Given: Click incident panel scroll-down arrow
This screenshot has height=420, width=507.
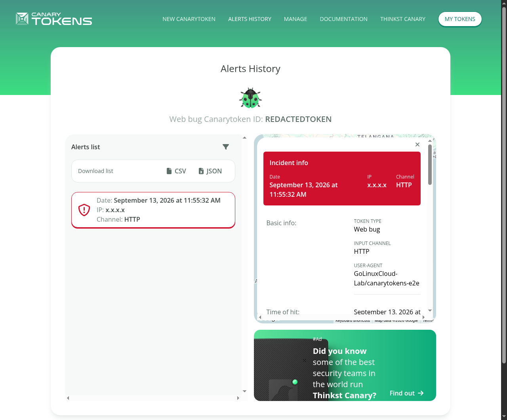Looking at the screenshot, I should tap(430, 311).
